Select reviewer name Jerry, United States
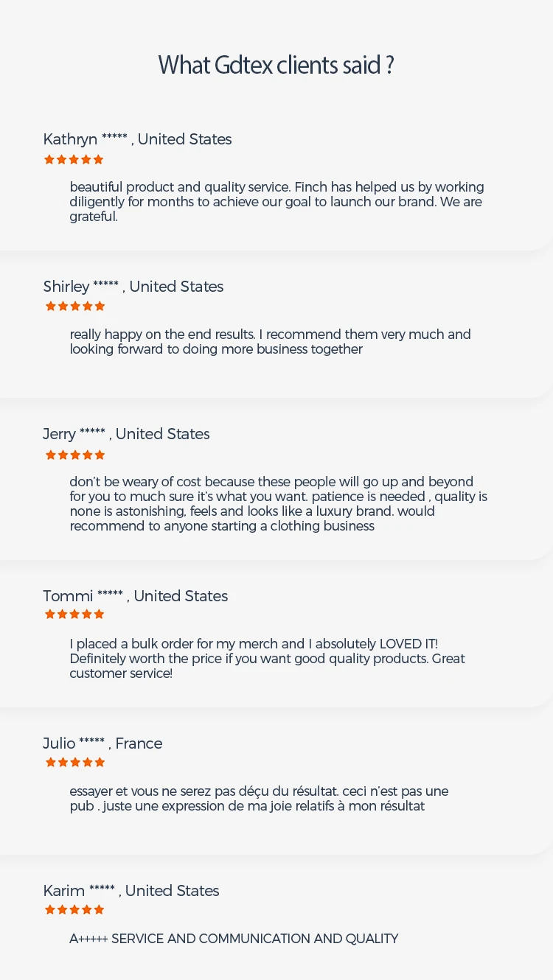 pos(126,434)
